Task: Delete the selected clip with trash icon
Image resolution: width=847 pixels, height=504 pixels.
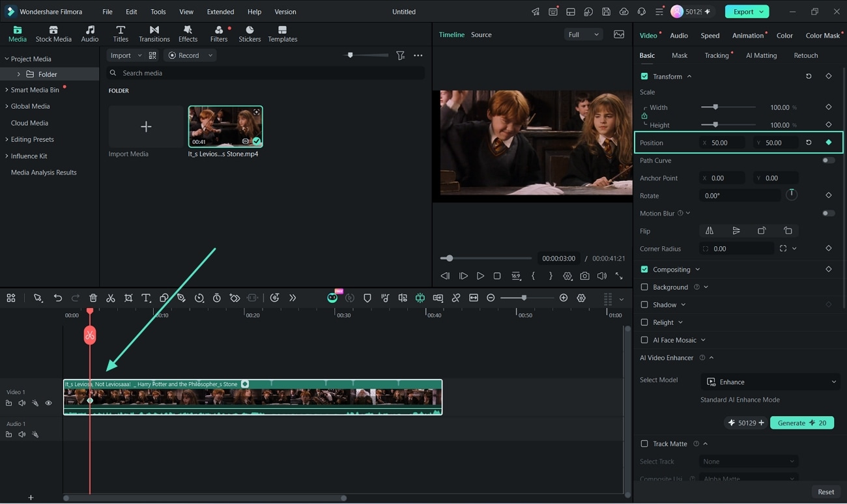Action: [93, 298]
